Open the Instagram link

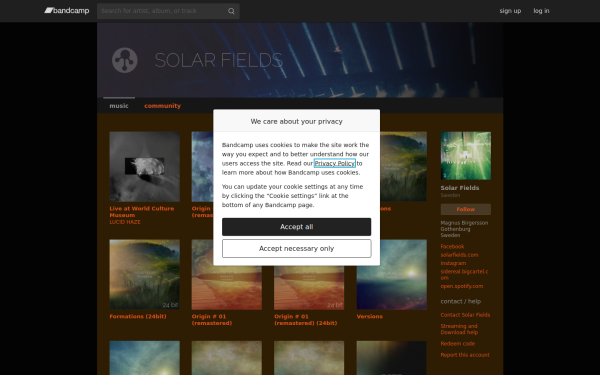[453, 263]
